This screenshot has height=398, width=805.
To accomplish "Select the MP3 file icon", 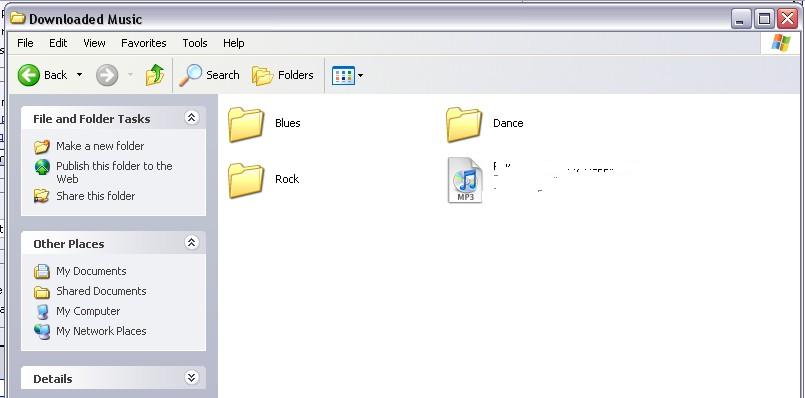I will [465, 180].
